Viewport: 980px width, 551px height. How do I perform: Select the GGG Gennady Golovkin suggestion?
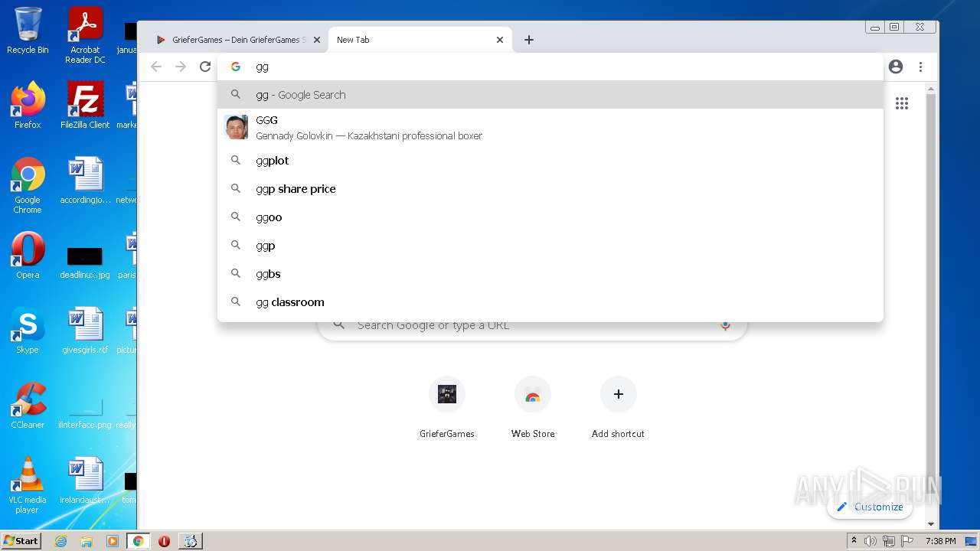[550, 127]
